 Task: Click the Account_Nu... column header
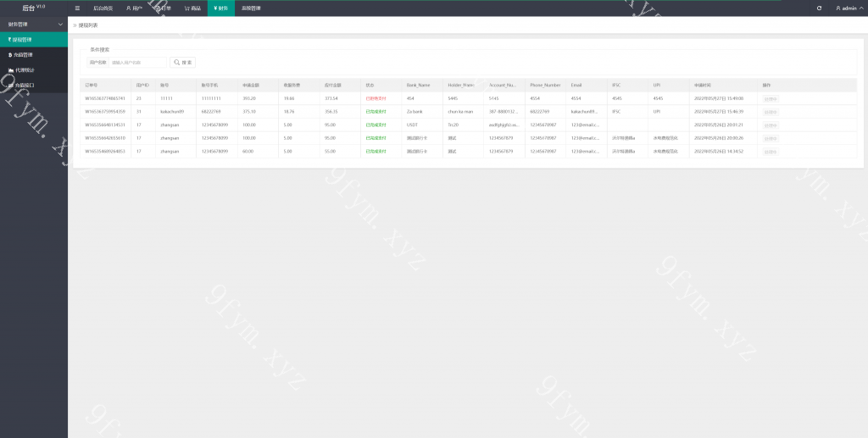503,86
